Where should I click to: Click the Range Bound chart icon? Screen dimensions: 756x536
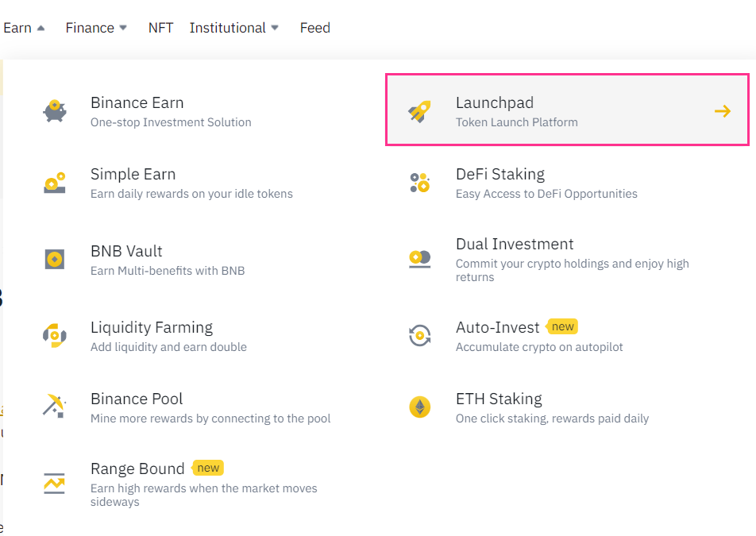click(54, 483)
